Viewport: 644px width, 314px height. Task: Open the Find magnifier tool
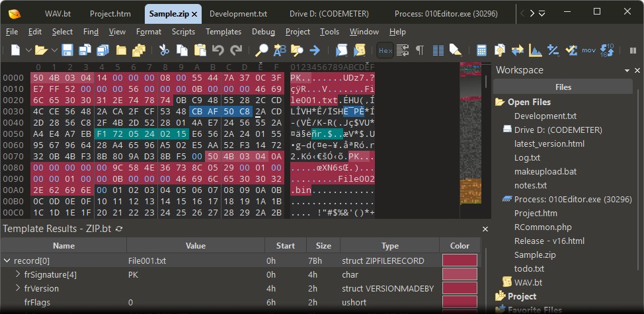click(262, 50)
